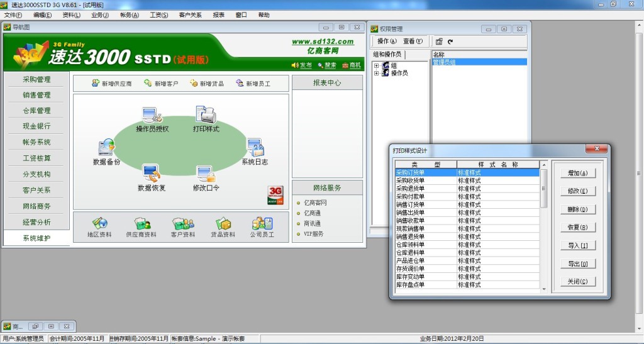This screenshot has height=344, width=644.
Task: Click the refresh arrow in 权限管理 toolbar
Action: pos(450,42)
